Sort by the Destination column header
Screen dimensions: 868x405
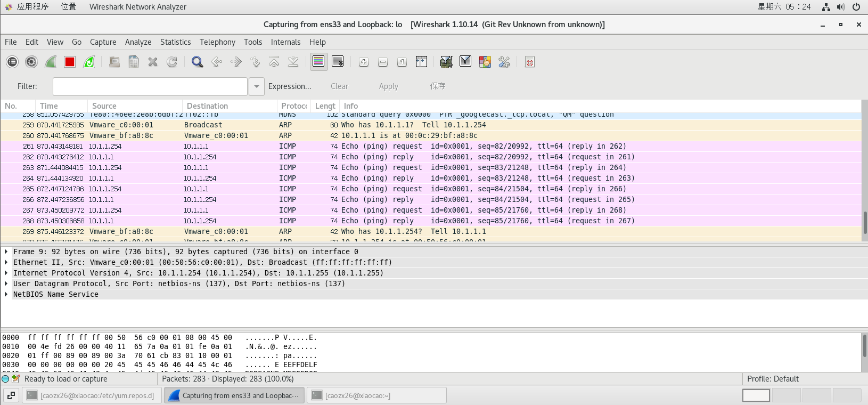tap(230, 106)
